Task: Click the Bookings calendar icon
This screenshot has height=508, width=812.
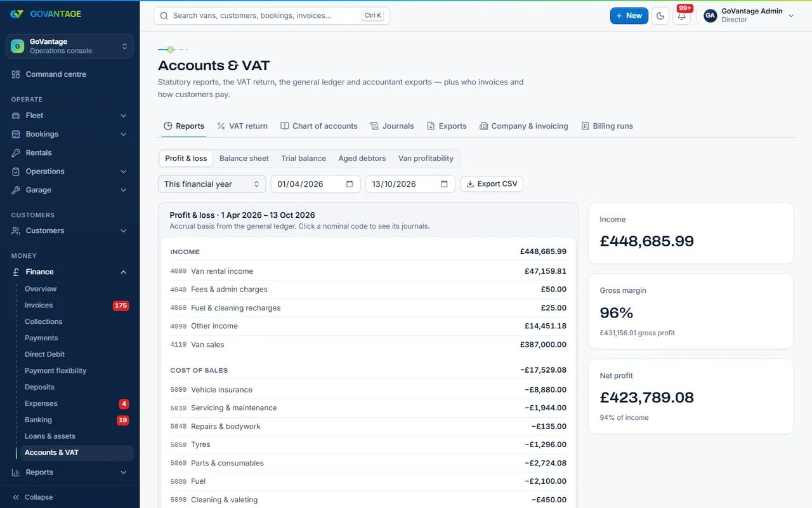Action: click(16, 134)
